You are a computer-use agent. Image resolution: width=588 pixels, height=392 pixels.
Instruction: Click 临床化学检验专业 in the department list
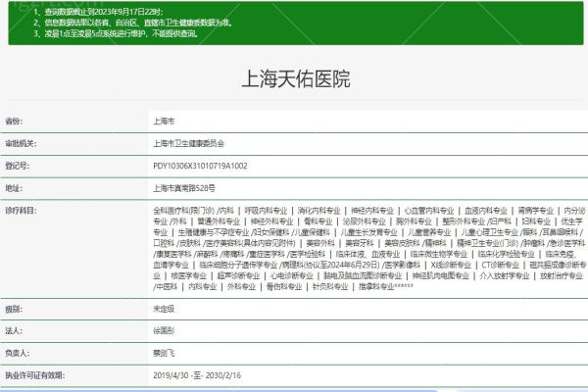click(x=507, y=254)
